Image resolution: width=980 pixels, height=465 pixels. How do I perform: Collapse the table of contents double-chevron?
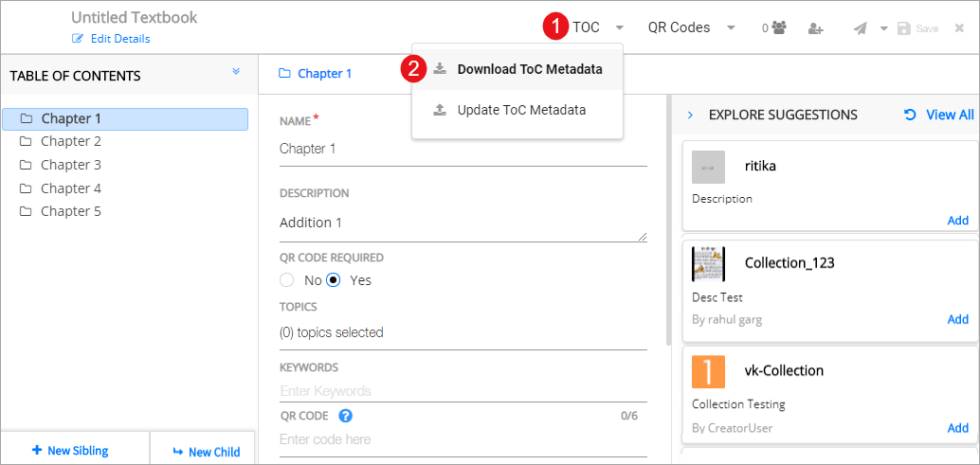(x=236, y=72)
